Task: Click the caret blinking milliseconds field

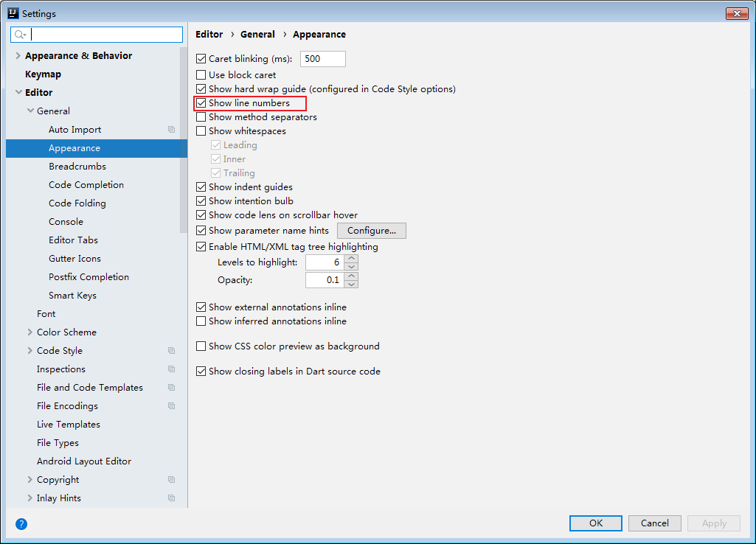Action: tap(322, 59)
